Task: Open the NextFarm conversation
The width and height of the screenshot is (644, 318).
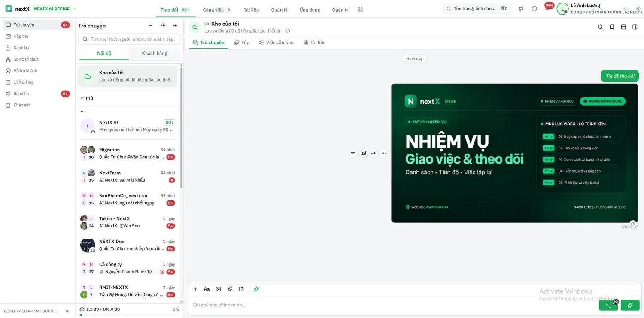Action: tap(128, 176)
